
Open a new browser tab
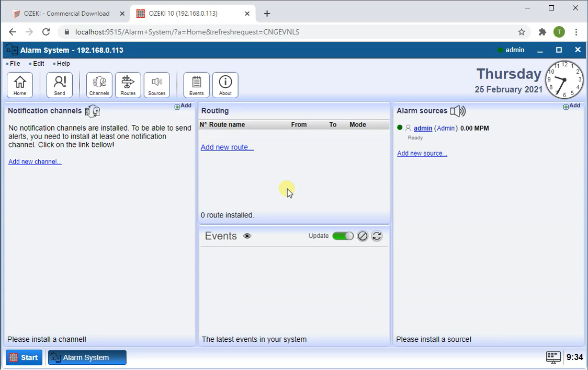point(267,14)
